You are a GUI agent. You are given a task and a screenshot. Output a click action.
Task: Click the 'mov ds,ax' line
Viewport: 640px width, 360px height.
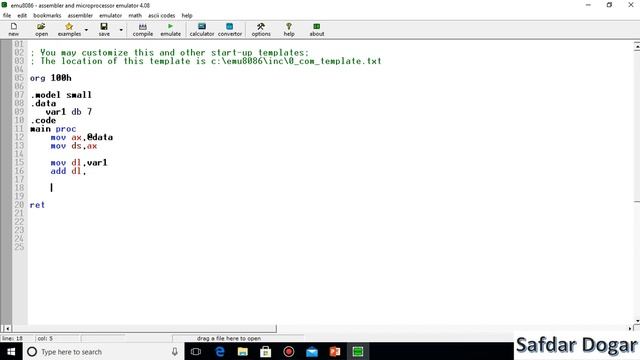coord(74,146)
